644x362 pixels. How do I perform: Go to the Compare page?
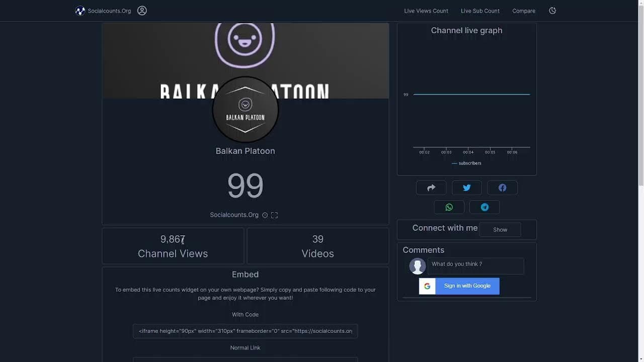coord(524,11)
